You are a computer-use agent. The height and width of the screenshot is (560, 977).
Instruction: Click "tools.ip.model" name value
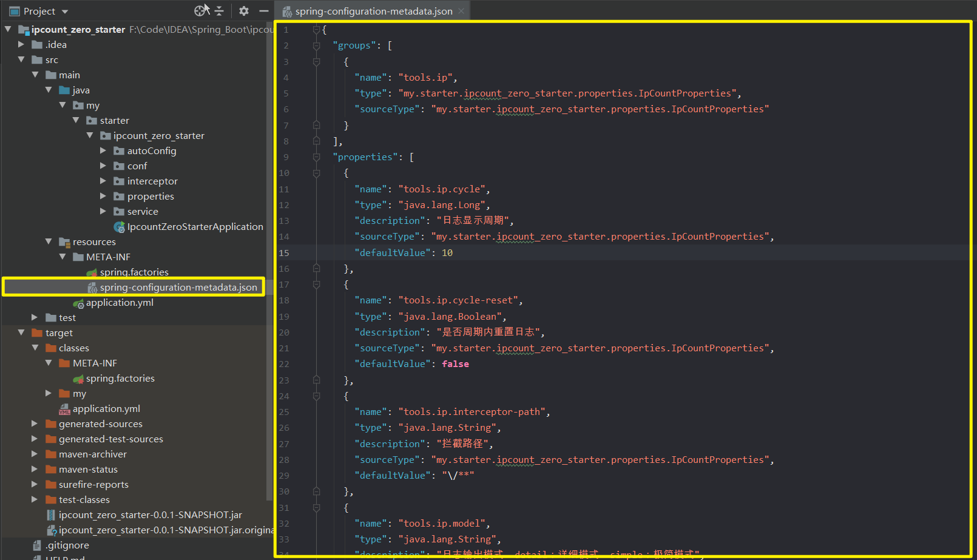coord(442,524)
